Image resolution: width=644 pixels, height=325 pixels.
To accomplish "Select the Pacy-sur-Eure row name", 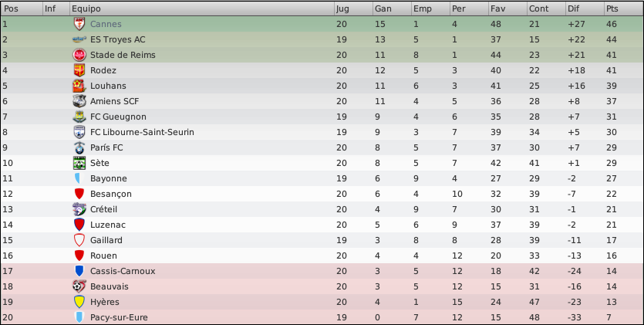I will click(119, 317).
